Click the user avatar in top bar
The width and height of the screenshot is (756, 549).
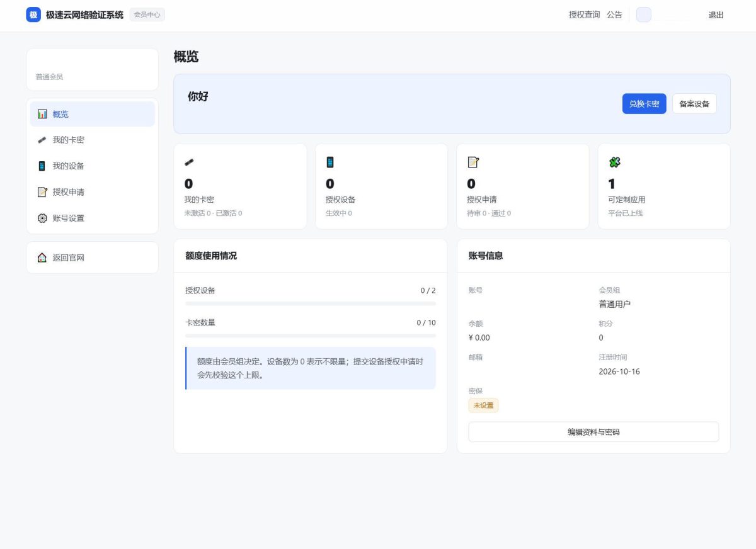pyautogui.click(x=644, y=15)
